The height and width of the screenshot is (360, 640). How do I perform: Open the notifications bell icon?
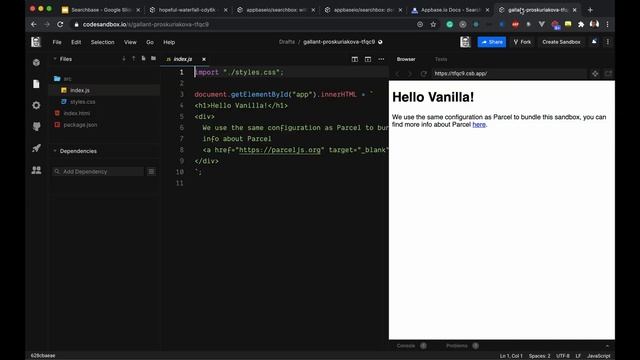pyautogui.click(x=594, y=42)
